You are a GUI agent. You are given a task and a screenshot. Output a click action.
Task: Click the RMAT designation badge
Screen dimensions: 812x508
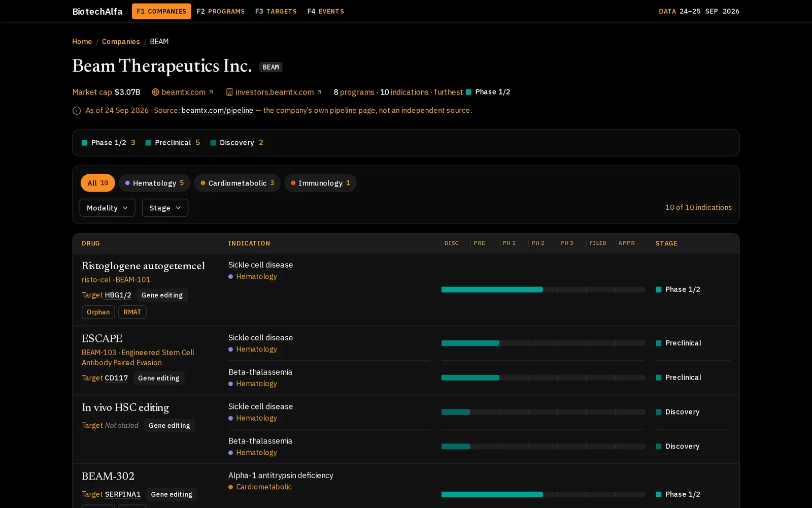point(132,312)
